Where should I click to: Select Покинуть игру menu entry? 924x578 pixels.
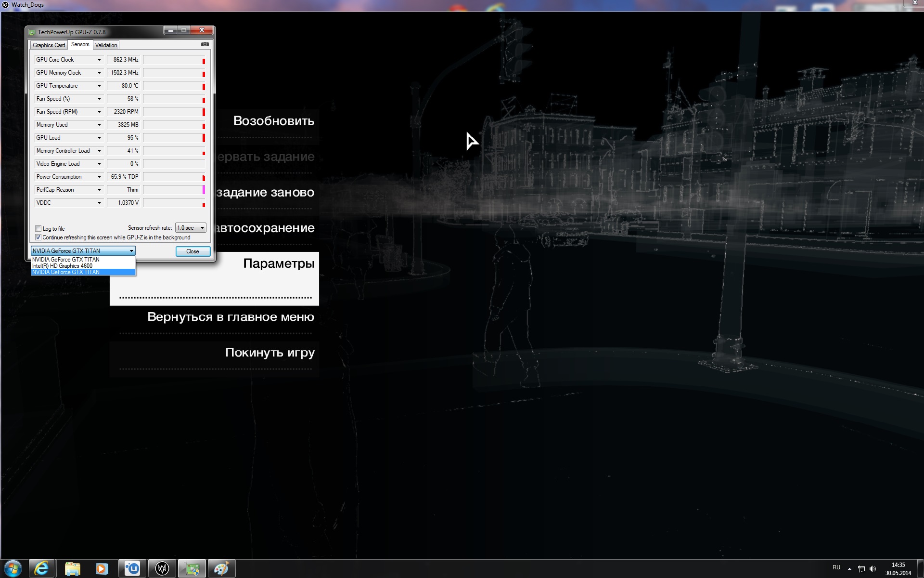click(x=269, y=353)
